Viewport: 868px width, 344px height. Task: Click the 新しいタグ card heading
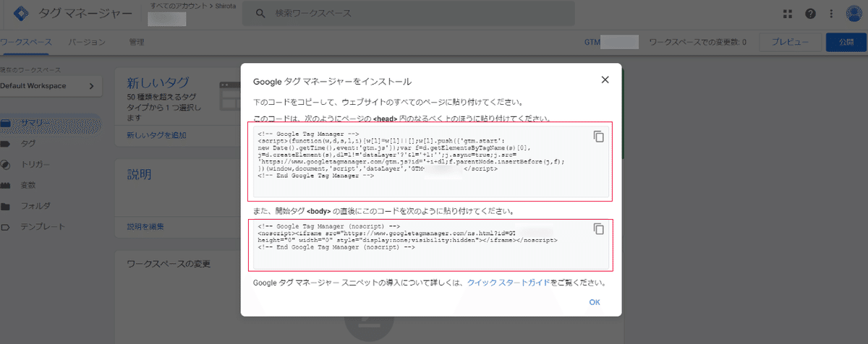point(158,82)
